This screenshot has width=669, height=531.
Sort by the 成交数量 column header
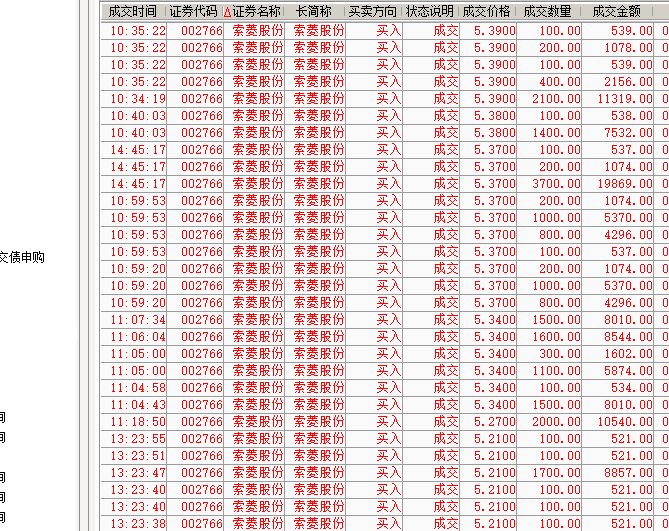548,12
